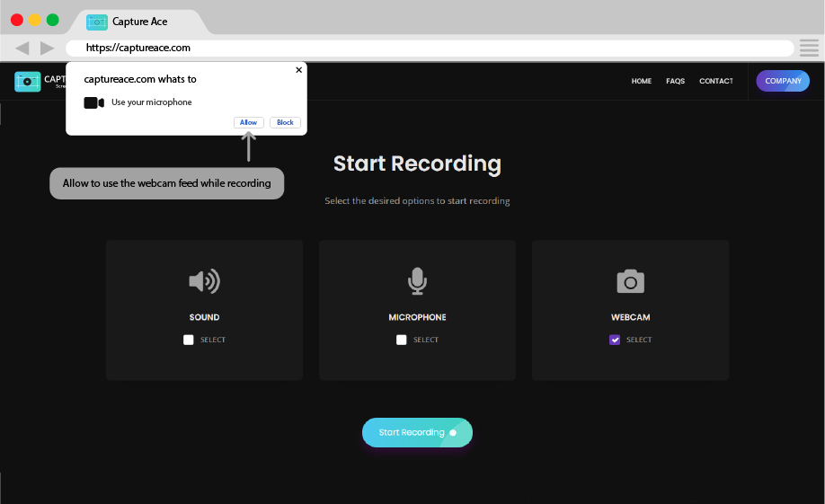
Task: Enable the Sound select checkbox
Action: (x=189, y=340)
